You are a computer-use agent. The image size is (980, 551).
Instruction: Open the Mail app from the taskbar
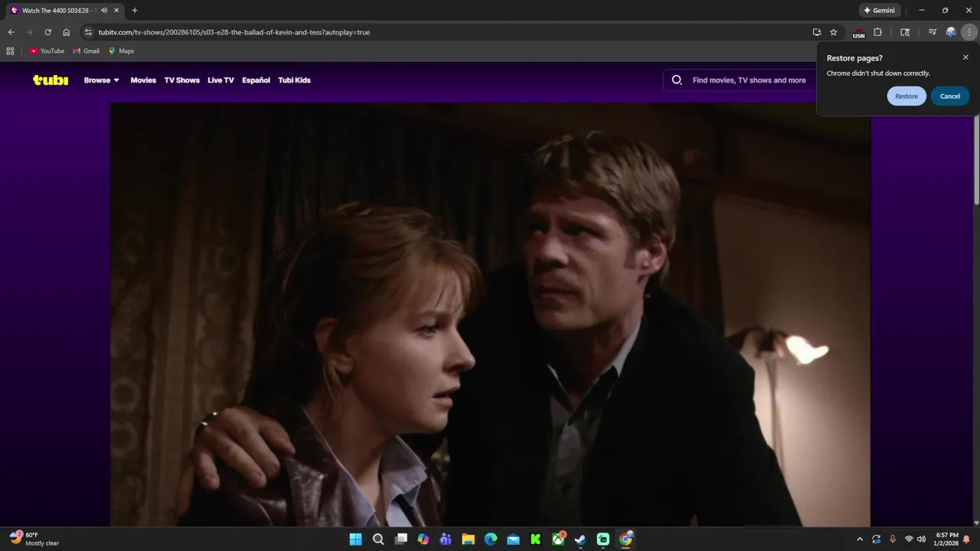tap(514, 540)
